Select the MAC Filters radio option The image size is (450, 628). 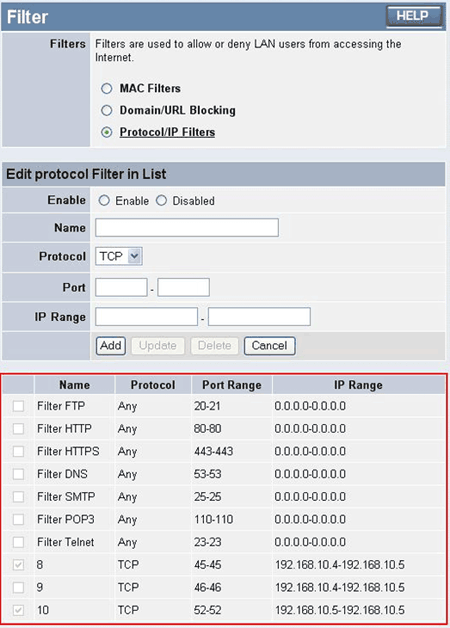pyautogui.click(x=106, y=89)
